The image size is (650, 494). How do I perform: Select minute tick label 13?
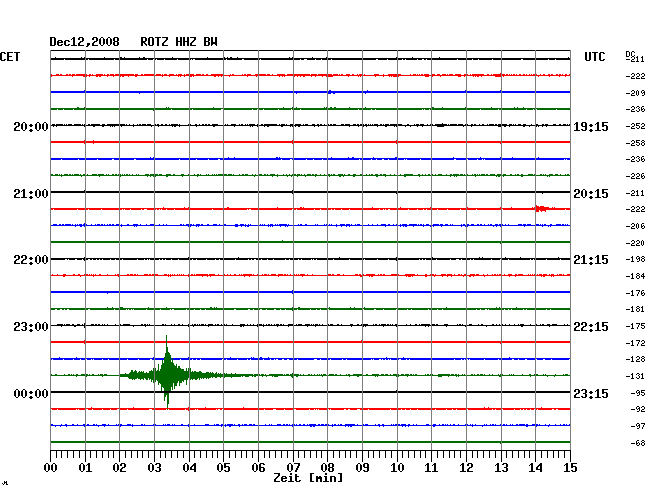click(501, 467)
